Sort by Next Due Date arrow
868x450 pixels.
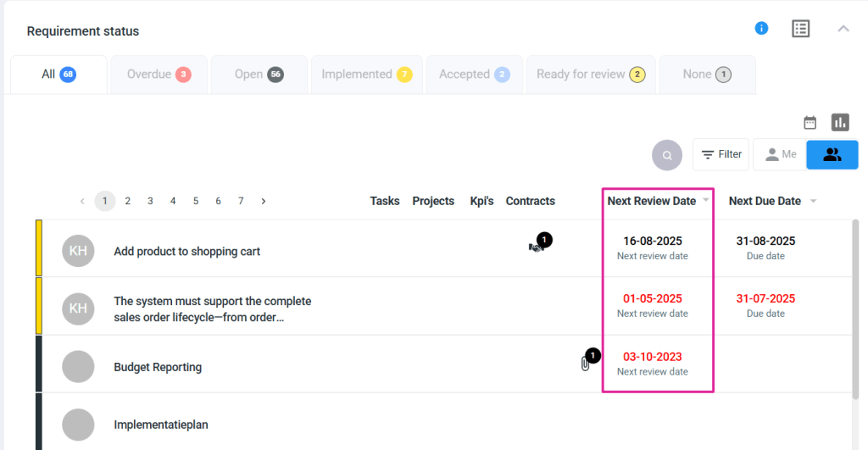click(813, 202)
